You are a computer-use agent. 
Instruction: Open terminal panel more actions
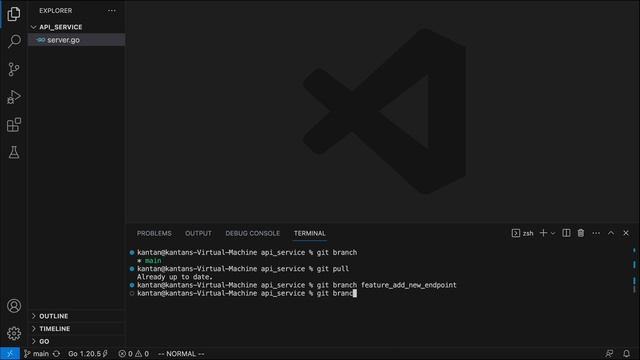[596, 233]
